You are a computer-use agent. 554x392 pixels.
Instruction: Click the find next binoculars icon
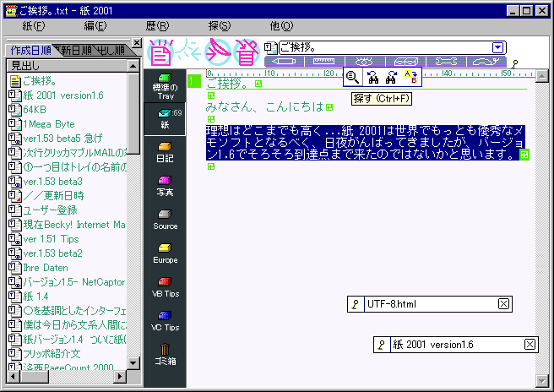tap(392, 77)
